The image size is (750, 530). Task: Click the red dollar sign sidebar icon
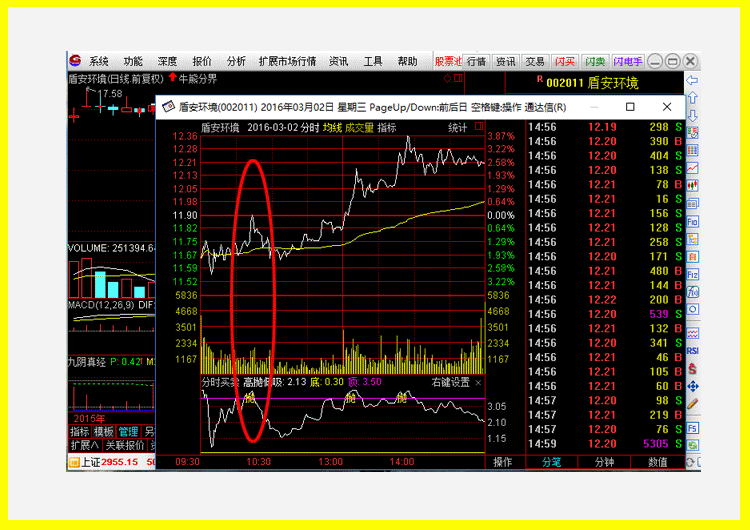pos(692,369)
